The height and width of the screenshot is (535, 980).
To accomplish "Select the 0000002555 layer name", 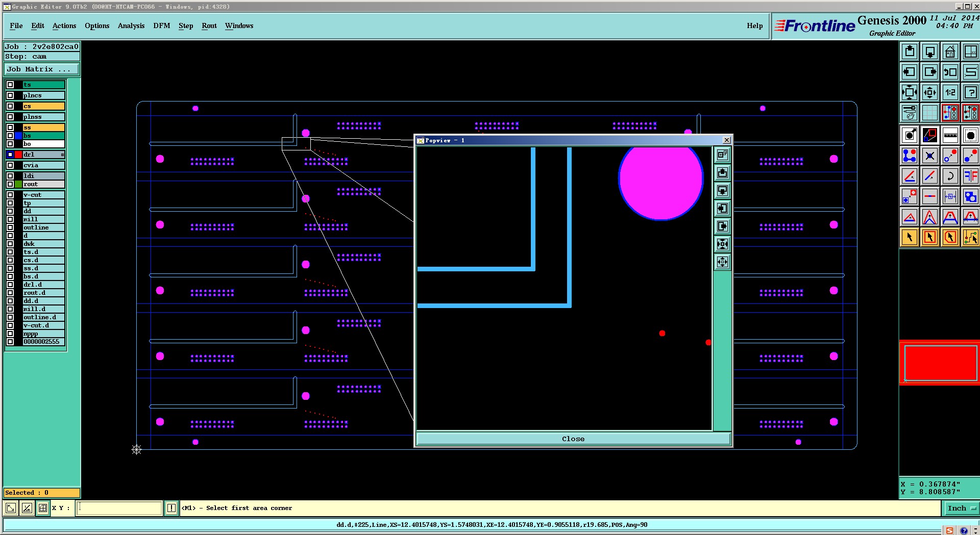I will [x=43, y=342].
